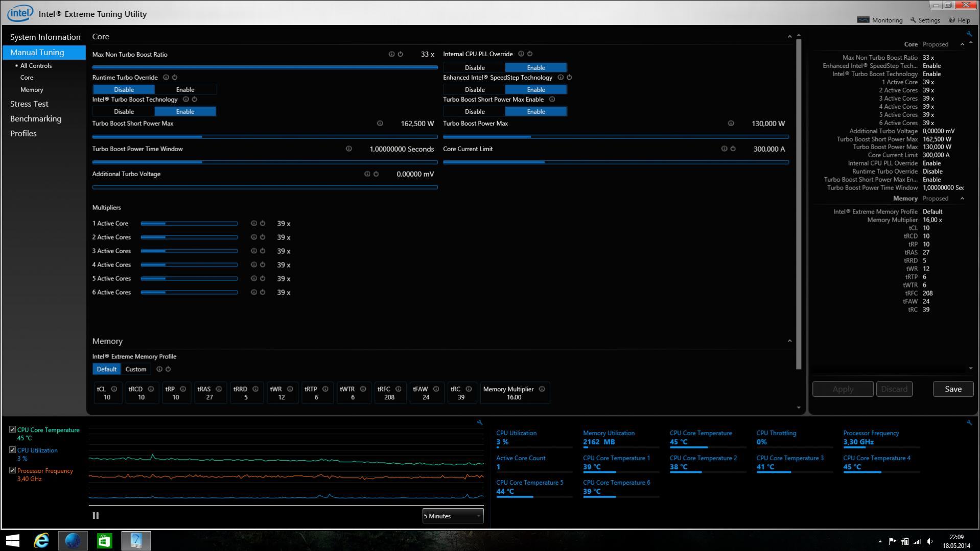Select Manual Tuning in sidebar
The image size is (980, 551).
point(44,53)
